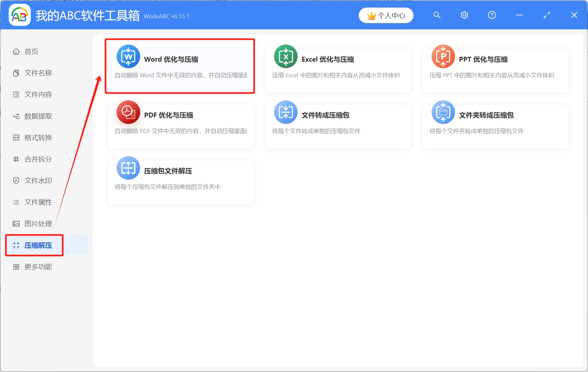This screenshot has width=588, height=372.
Task: Click text '压缩 Excel 中的图片和相关内容从而减小文件体积'
Action: point(336,75)
